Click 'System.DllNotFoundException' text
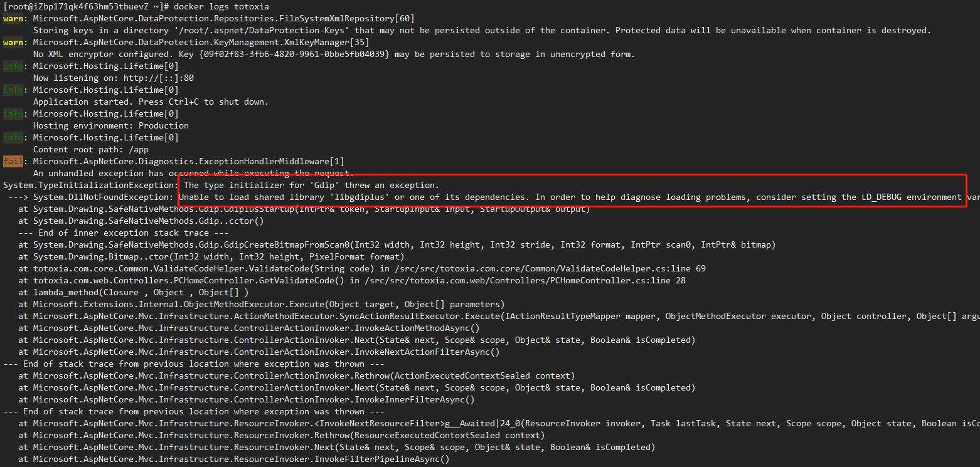This screenshot has height=467, width=980. pos(100,197)
